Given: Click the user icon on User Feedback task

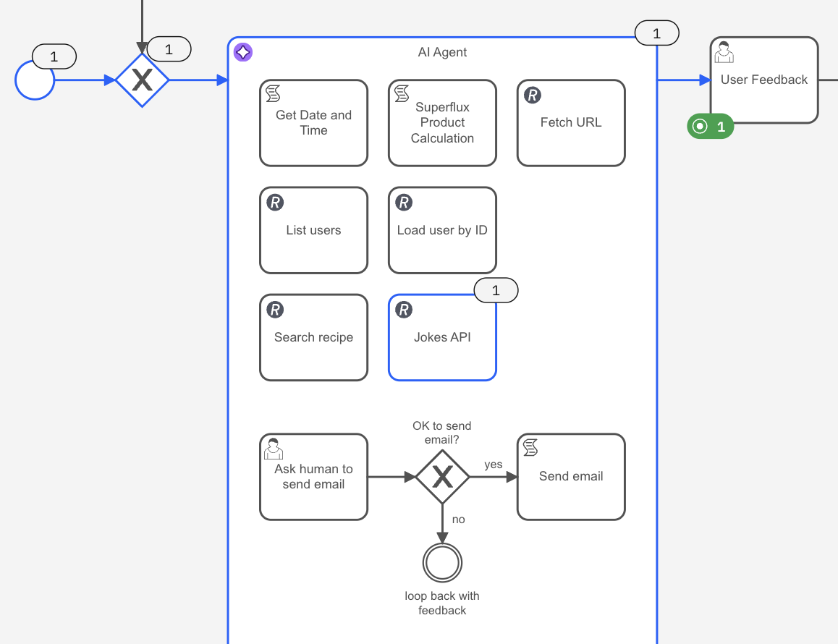Looking at the screenshot, I should pos(724,53).
